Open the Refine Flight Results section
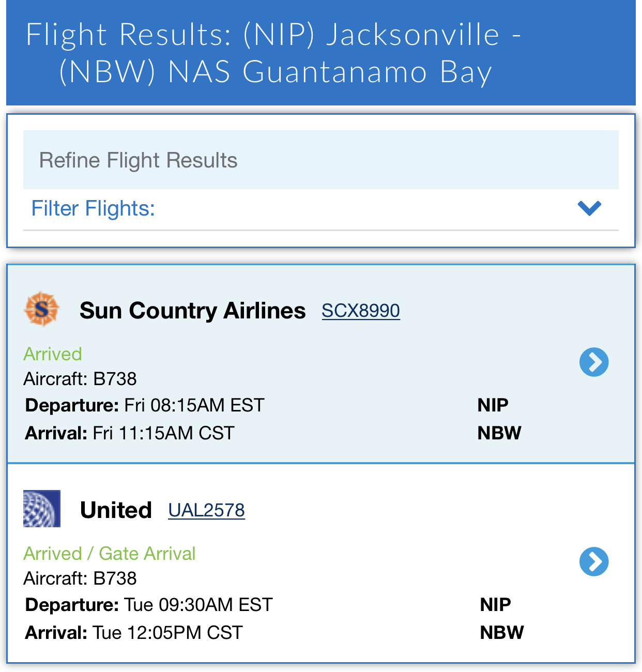 [321, 160]
